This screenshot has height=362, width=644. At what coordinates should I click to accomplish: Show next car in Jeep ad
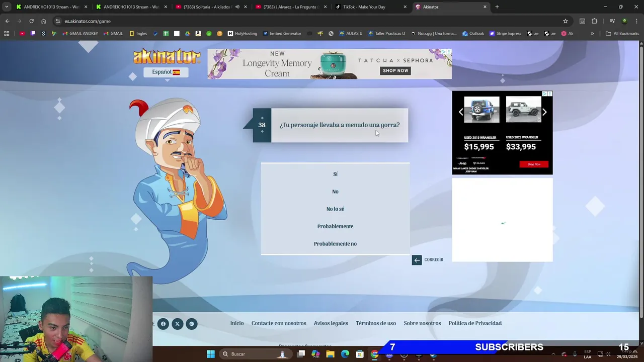tap(544, 112)
